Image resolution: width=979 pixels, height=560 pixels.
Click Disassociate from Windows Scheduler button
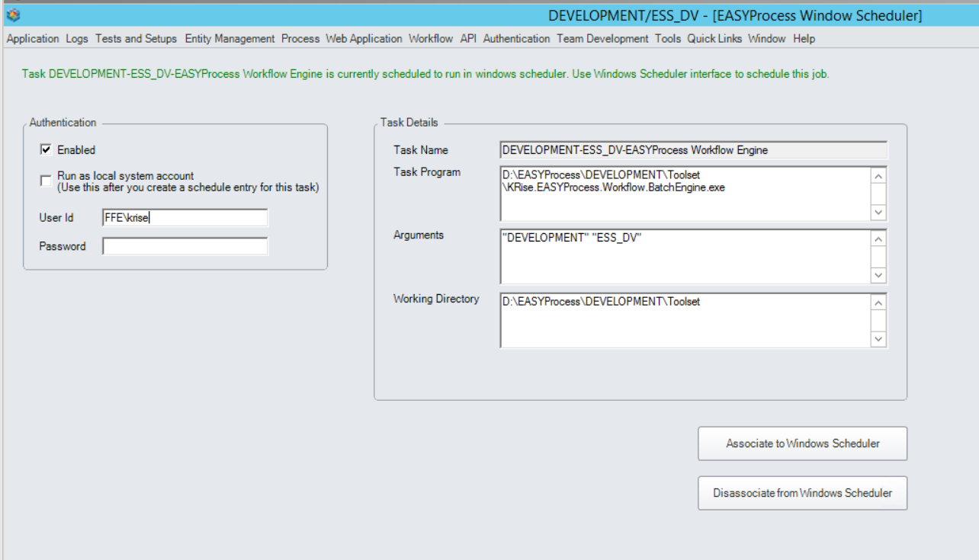point(802,493)
